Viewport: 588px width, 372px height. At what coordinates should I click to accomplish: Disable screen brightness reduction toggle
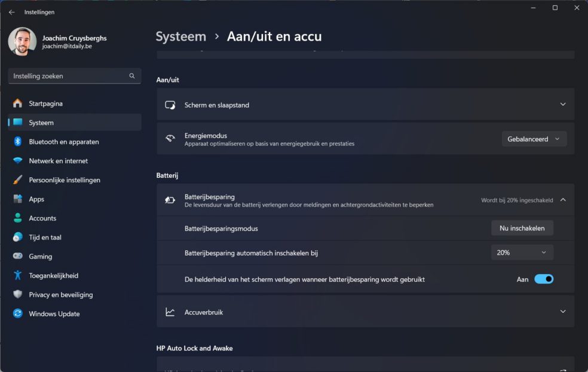tap(543, 279)
